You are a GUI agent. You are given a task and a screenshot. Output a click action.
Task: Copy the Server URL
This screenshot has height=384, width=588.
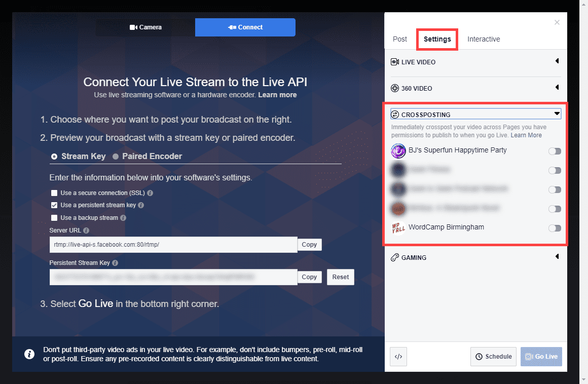(309, 244)
